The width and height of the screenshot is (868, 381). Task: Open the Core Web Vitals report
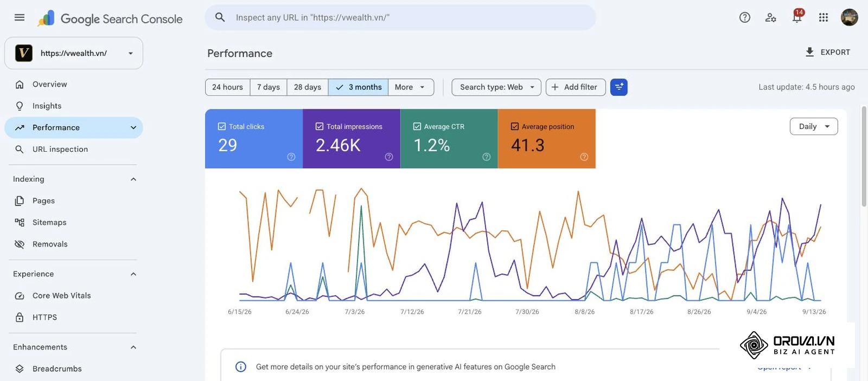pyautogui.click(x=74, y=296)
